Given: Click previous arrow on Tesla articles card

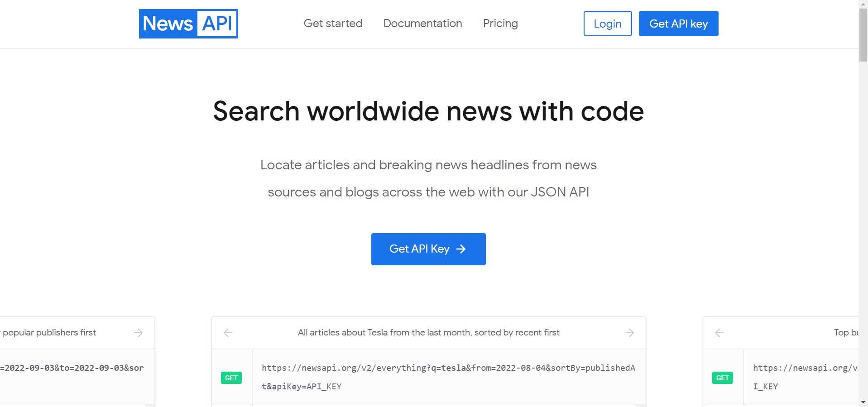Looking at the screenshot, I should [228, 333].
